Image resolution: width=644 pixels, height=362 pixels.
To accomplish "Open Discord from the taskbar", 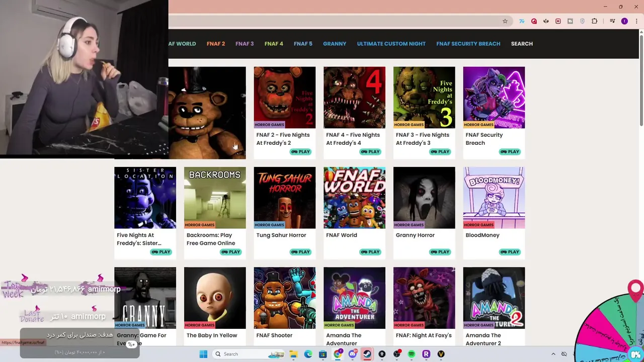I will coord(352,354).
